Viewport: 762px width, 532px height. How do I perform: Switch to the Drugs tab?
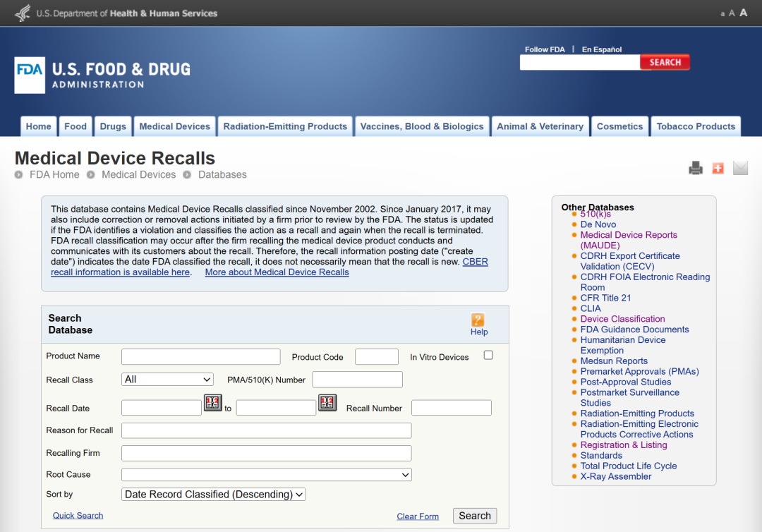click(113, 126)
